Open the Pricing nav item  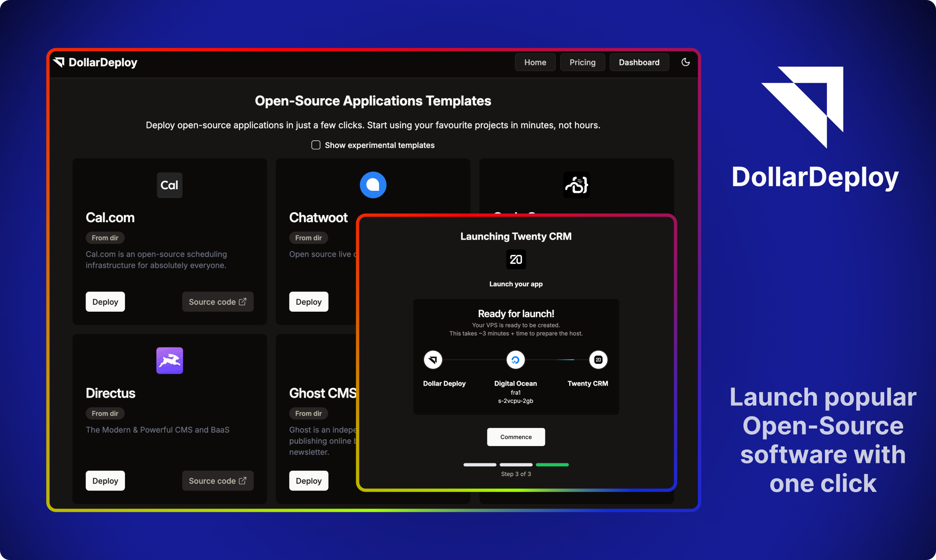(582, 62)
